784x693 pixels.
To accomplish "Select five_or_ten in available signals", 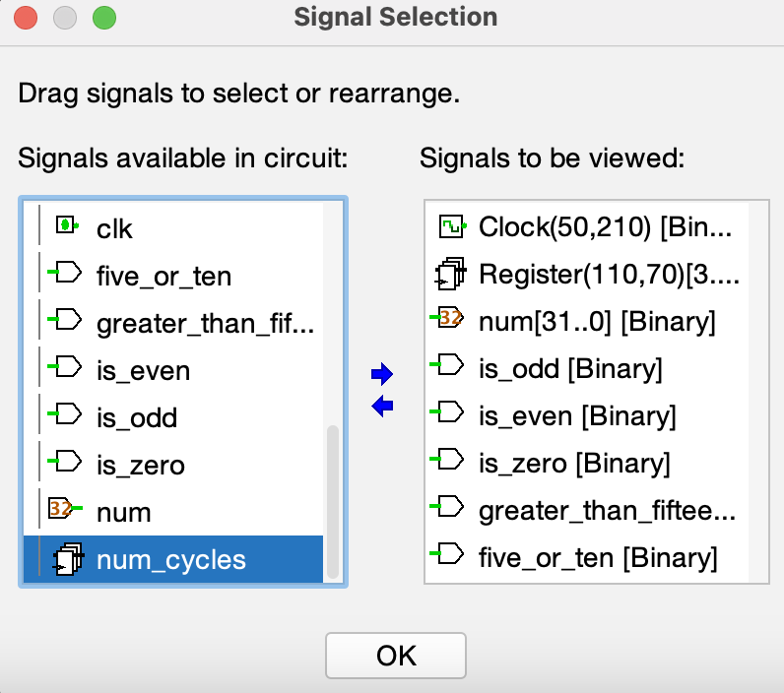I will pyautogui.click(x=163, y=276).
